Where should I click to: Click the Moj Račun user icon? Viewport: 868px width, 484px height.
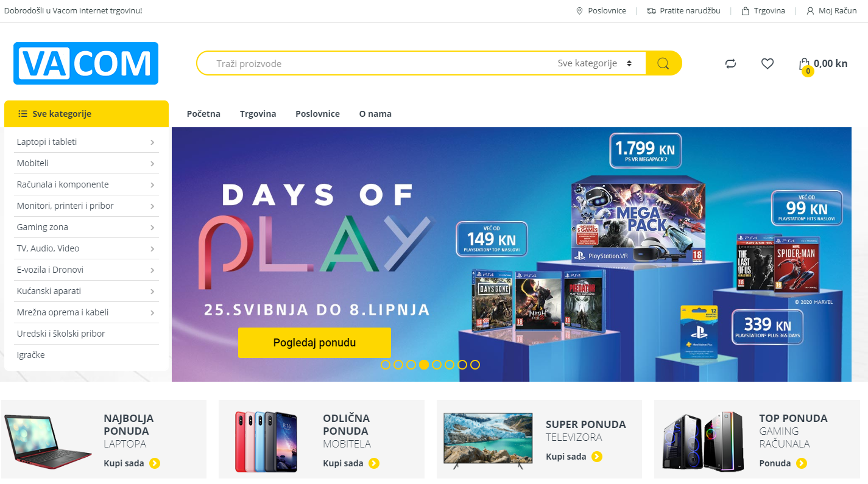click(810, 11)
